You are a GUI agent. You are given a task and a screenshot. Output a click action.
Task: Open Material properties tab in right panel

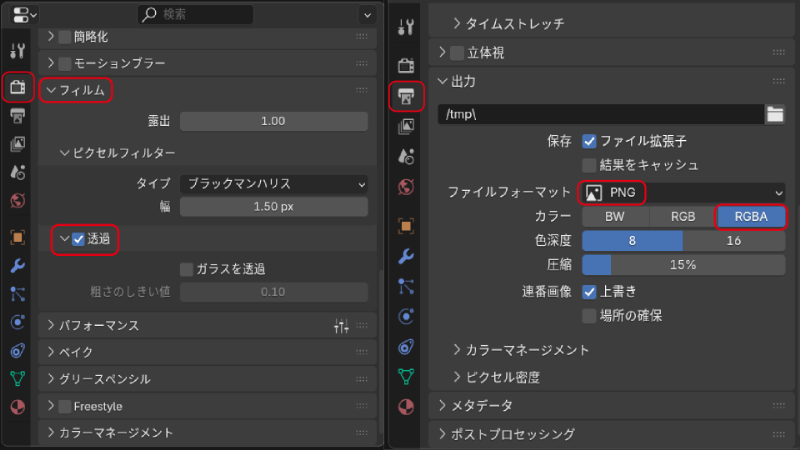[x=406, y=407]
